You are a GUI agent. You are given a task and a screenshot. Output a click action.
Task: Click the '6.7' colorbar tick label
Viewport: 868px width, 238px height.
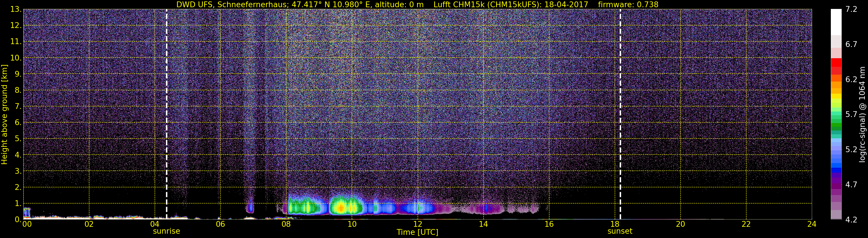click(851, 44)
